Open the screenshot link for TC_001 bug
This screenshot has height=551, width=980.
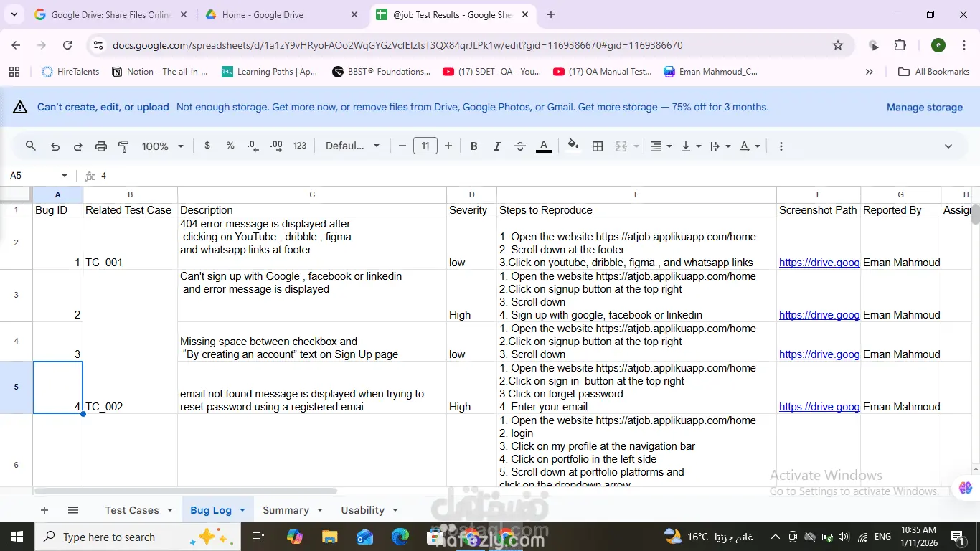819,263
